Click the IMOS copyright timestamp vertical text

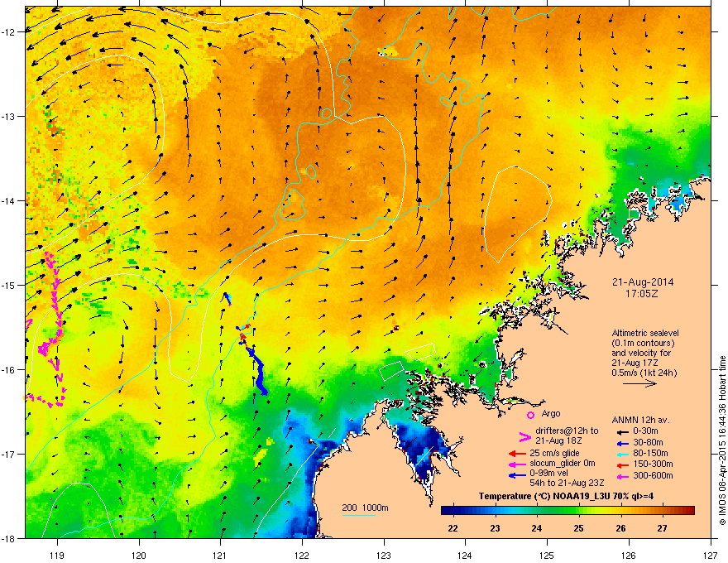coord(722,440)
